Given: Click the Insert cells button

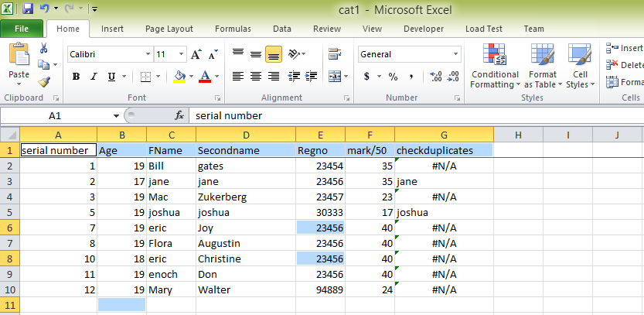Looking at the screenshot, I should (625, 48).
